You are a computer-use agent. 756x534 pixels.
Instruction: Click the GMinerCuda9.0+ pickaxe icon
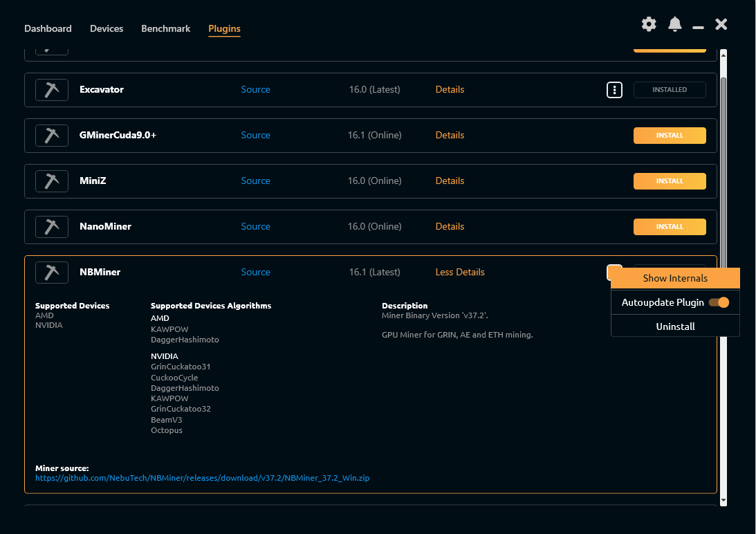[x=52, y=136]
